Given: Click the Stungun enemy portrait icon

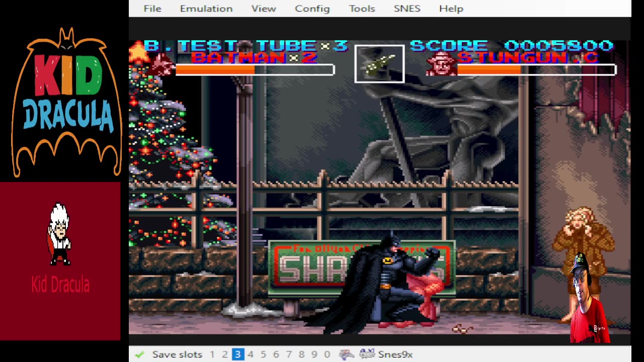Looking at the screenshot, I should click(441, 64).
